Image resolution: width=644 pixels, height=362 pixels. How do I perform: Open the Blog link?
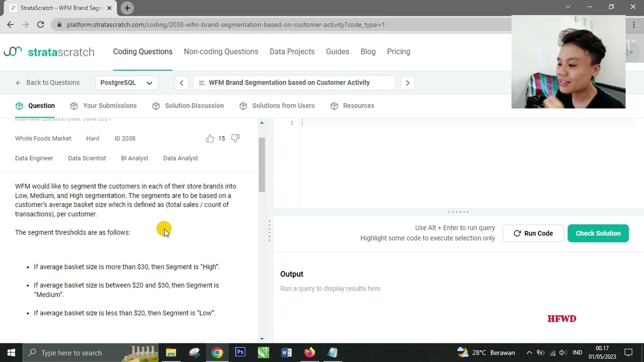tap(368, 52)
